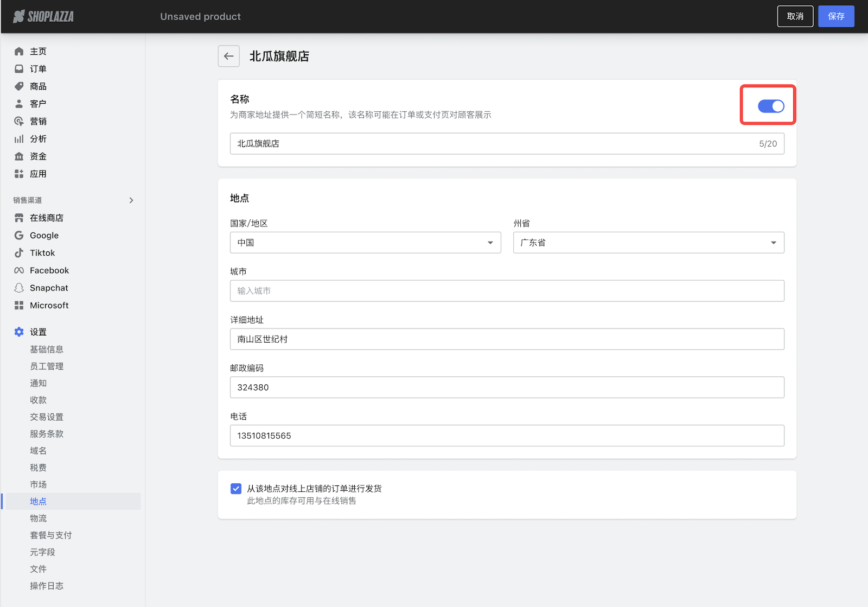Open the 资金 finance bank icon
Screen dimensions: 868x607
coord(19,156)
